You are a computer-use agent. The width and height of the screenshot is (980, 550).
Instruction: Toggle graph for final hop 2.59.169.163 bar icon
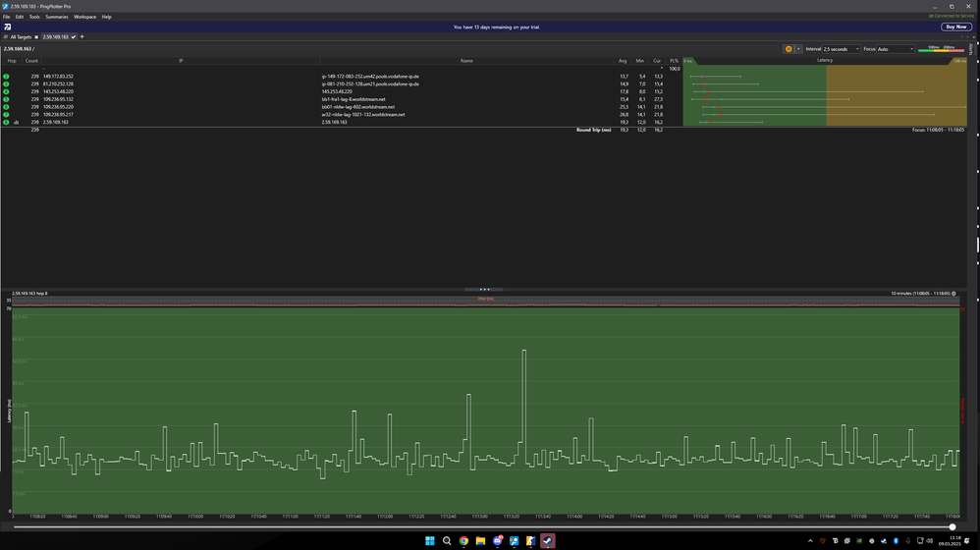coord(16,123)
